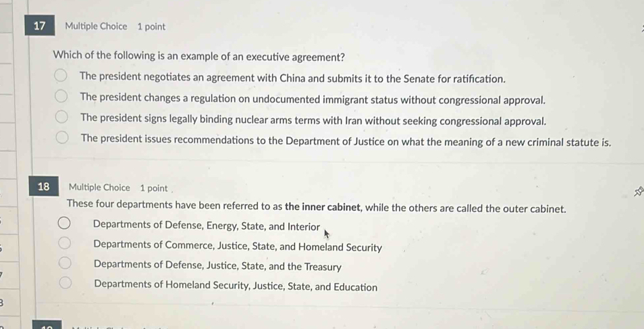This screenshot has width=644, height=329.
Task: Mark the radio button for the Iran nuclear arms terms answer
Action: [61, 119]
